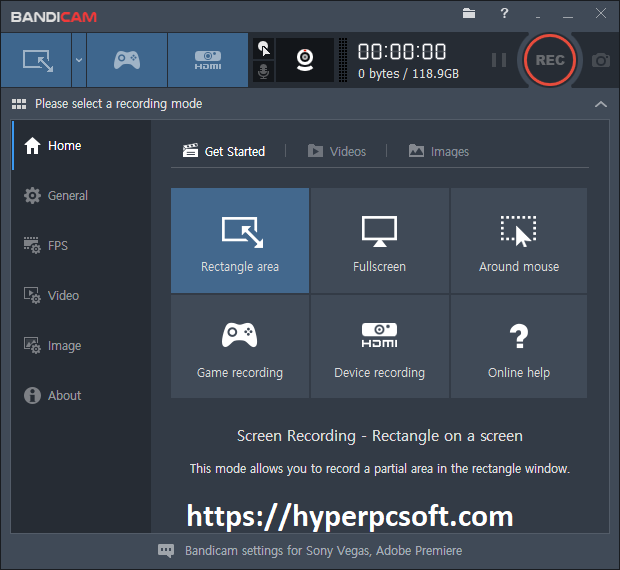Click the 0 bytes / 118.9GB storage text
The width and height of the screenshot is (620, 570).
point(408,74)
